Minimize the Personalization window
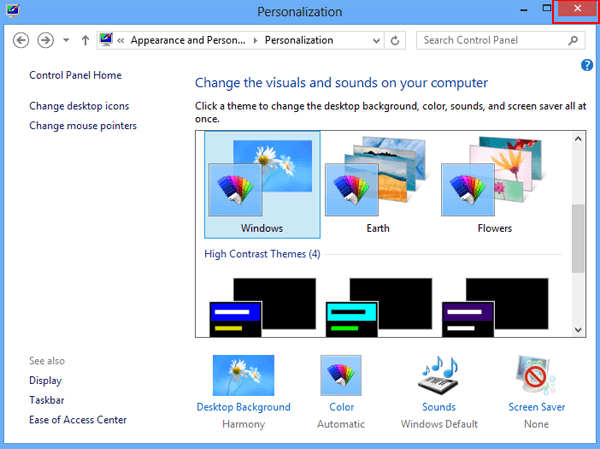Screen dimensions: 600x449 click(524, 10)
